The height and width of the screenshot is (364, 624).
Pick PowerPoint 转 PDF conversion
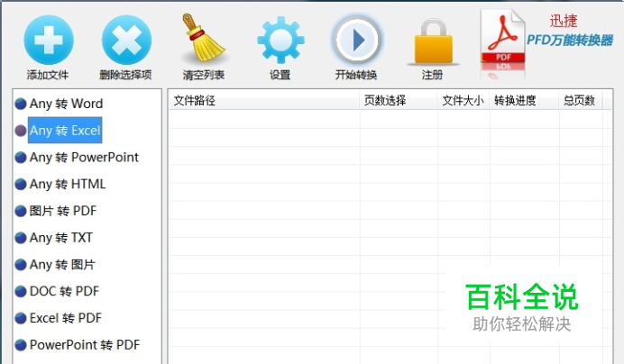pos(85,345)
